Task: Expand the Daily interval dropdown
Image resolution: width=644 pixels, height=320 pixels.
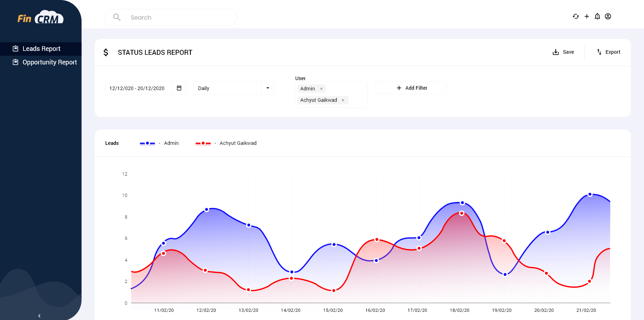Action: 268,88
